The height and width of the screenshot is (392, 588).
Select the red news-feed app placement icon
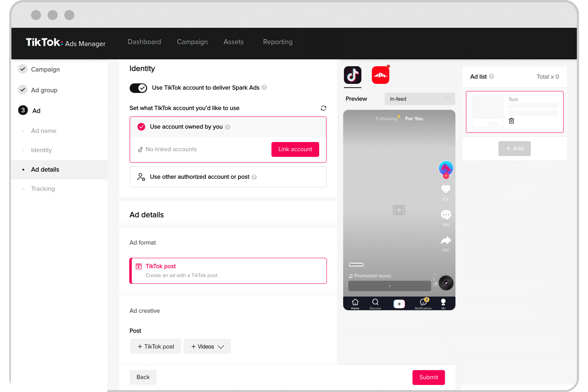pyautogui.click(x=380, y=75)
